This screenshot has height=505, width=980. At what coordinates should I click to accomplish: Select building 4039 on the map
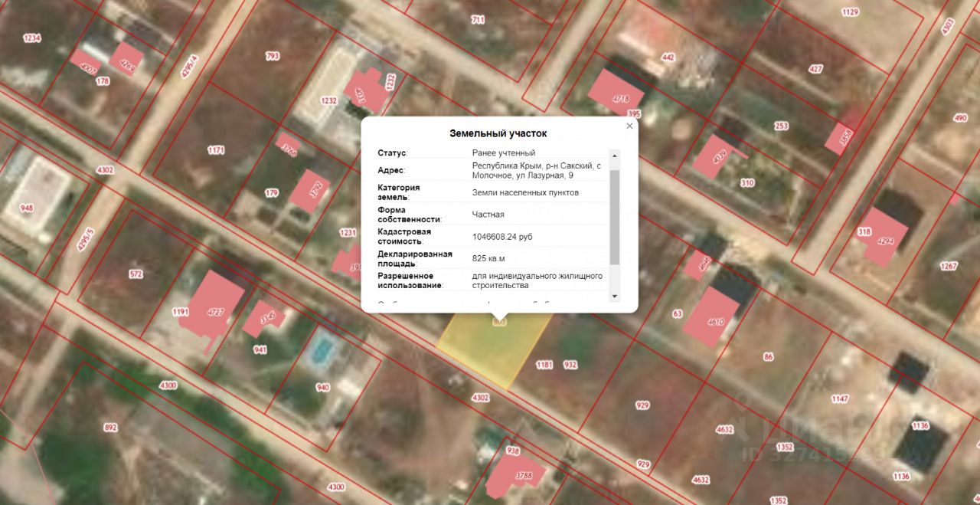click(714, 156)
